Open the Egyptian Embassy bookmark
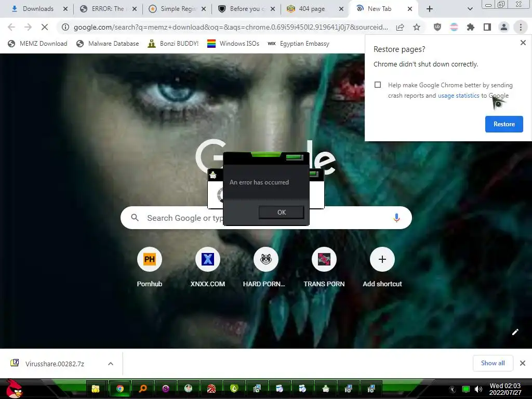532x399 pixels. tap(298, 44)
